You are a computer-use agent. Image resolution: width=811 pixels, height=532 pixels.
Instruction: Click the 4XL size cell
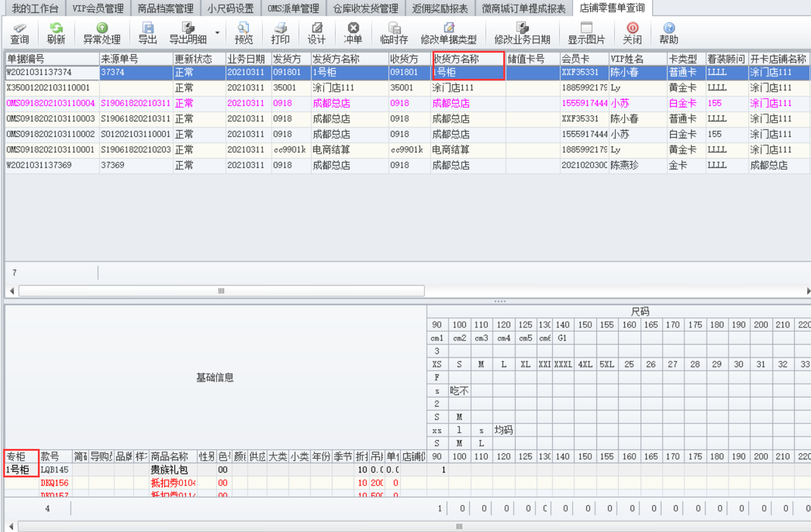(x=585, y=365)
